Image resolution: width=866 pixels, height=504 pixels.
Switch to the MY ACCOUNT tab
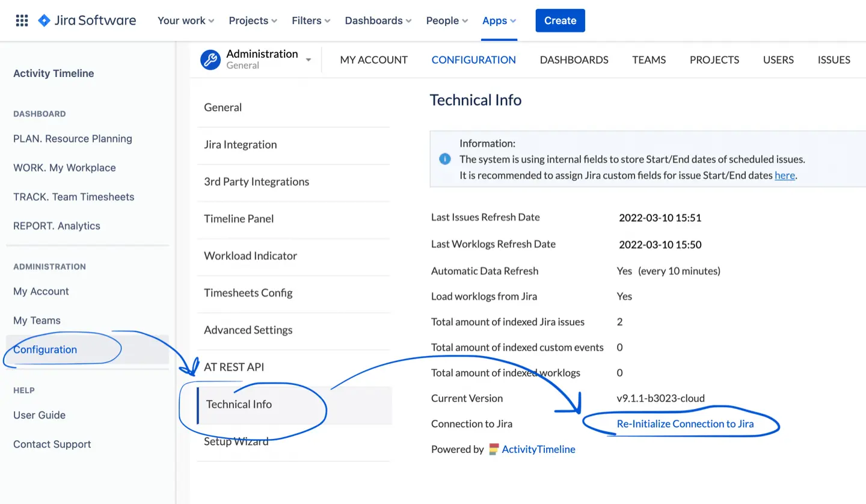373,60
